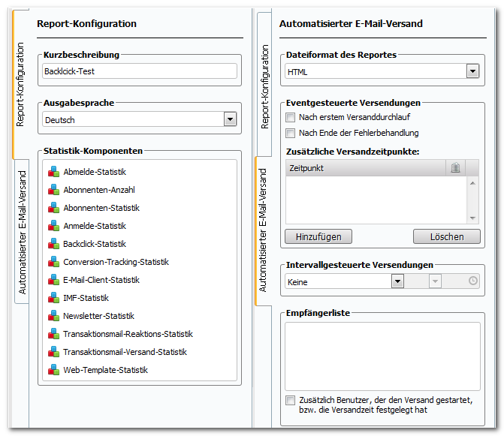Open the Dateiformat HTML dropdown
This screenshot has height=436, width=504.
coord(472,71)
